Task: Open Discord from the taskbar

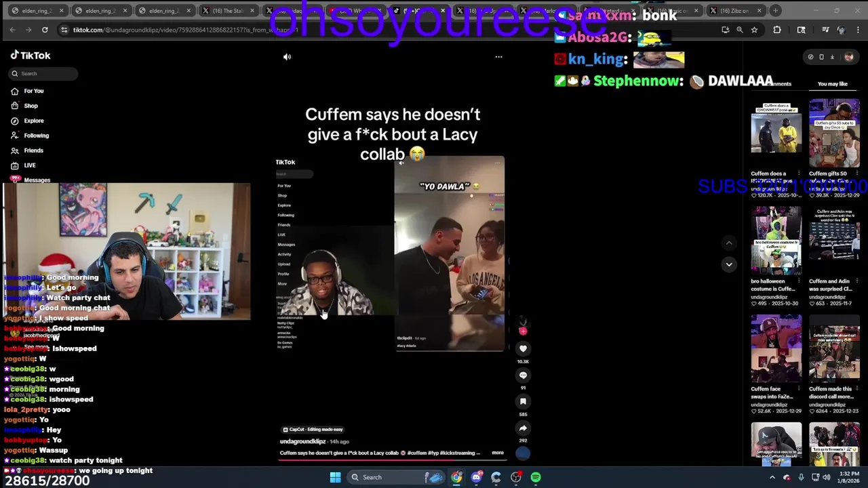Action: click(476, 477)
